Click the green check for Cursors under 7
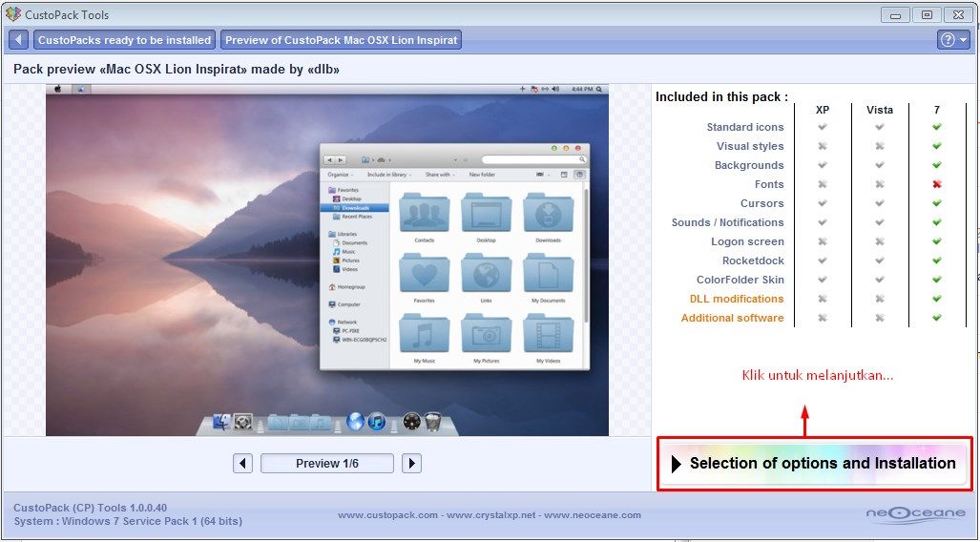980x542 pixels. click(x=937, y=203)
